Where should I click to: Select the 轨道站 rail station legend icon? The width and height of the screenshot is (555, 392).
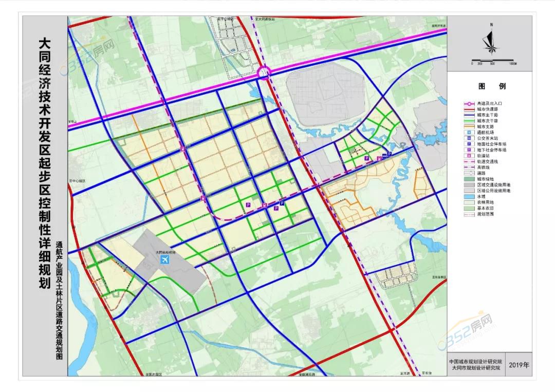[468, 156]
